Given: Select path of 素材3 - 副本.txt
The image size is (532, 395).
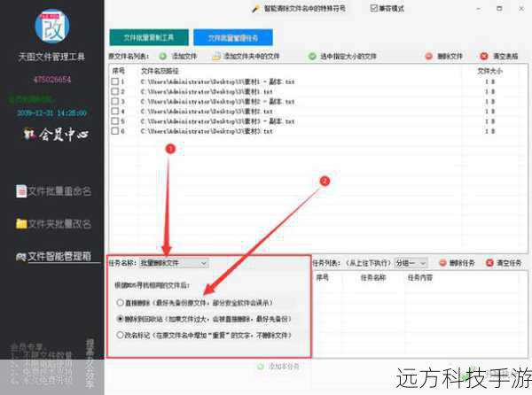Looking at the screenshot, I should [217, 121].
